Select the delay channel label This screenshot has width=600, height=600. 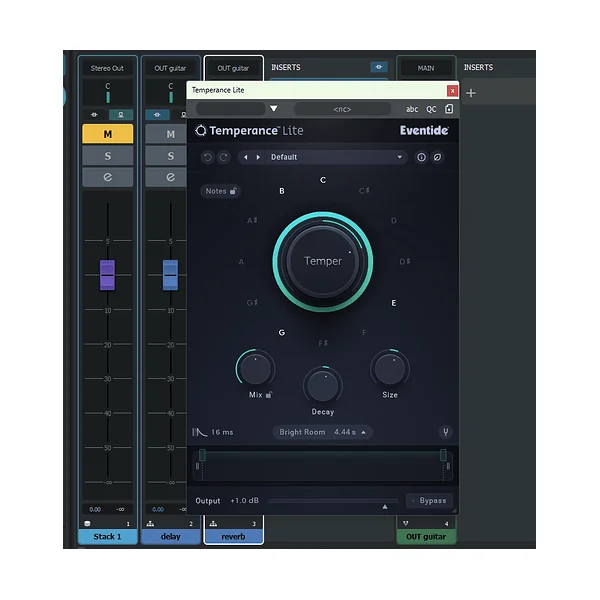point(171,536)
